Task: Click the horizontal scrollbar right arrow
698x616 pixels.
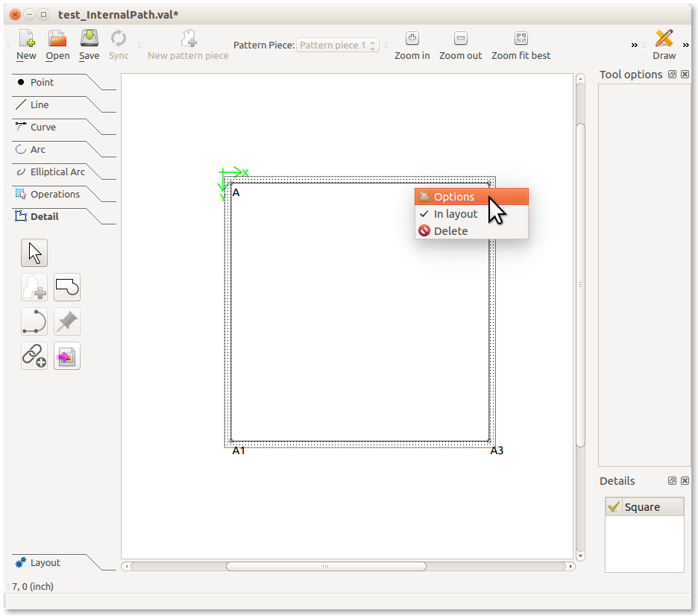Action: point(570,566)
